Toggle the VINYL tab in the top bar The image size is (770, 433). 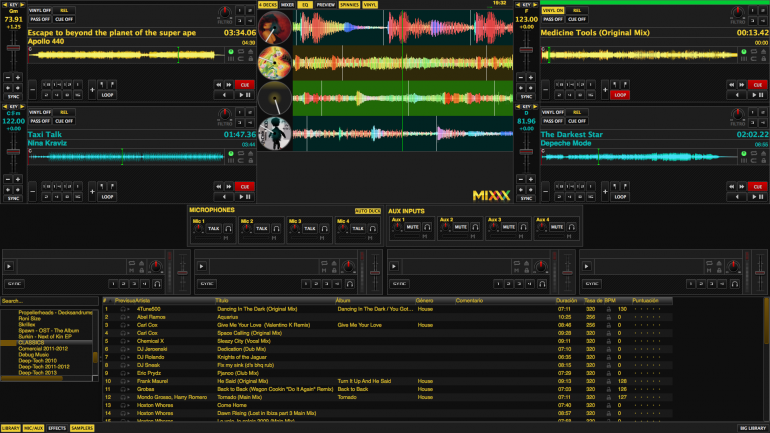click(x=370, y=5)
